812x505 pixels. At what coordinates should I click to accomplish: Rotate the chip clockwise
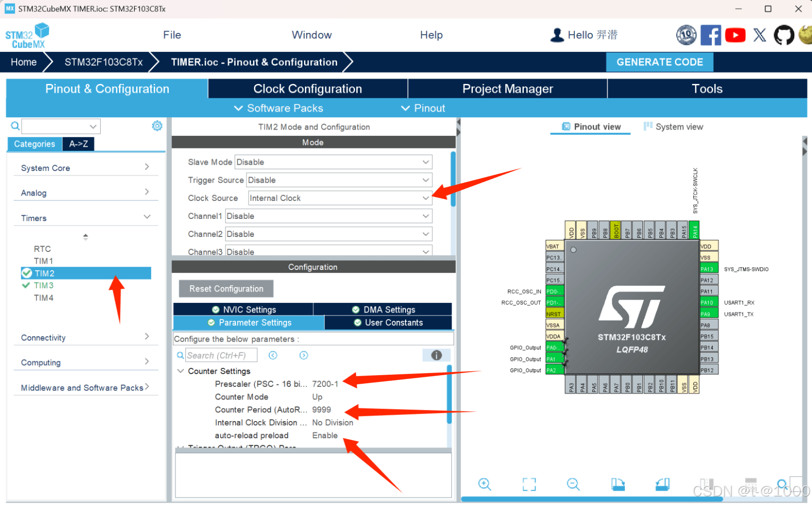[x=618, y=484]
